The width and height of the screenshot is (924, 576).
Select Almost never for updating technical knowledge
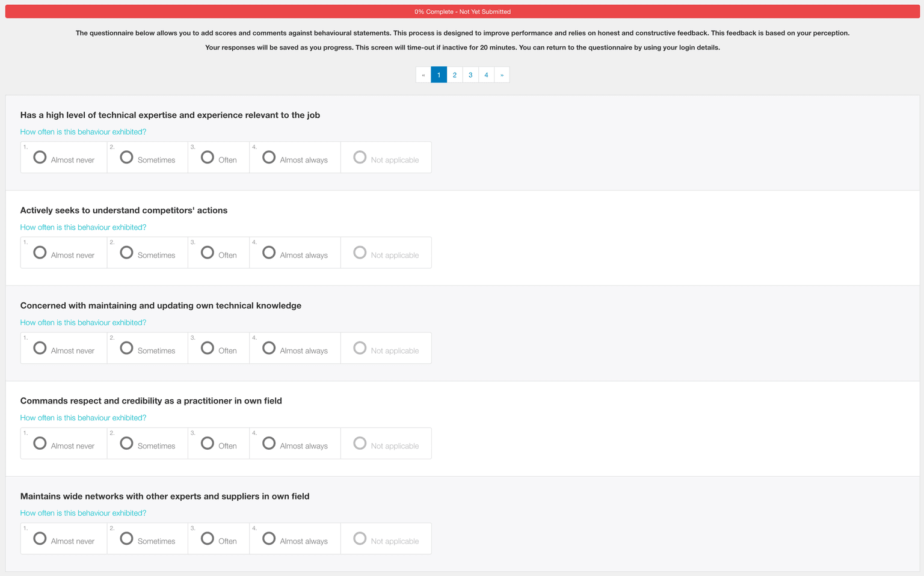40,348
